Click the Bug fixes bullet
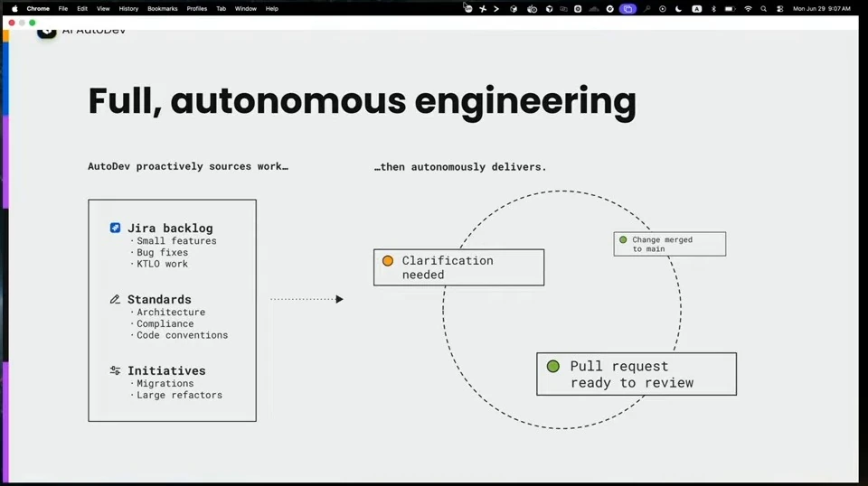The width and height of the screenshot is (868, 486). click(x=162, y=253)
